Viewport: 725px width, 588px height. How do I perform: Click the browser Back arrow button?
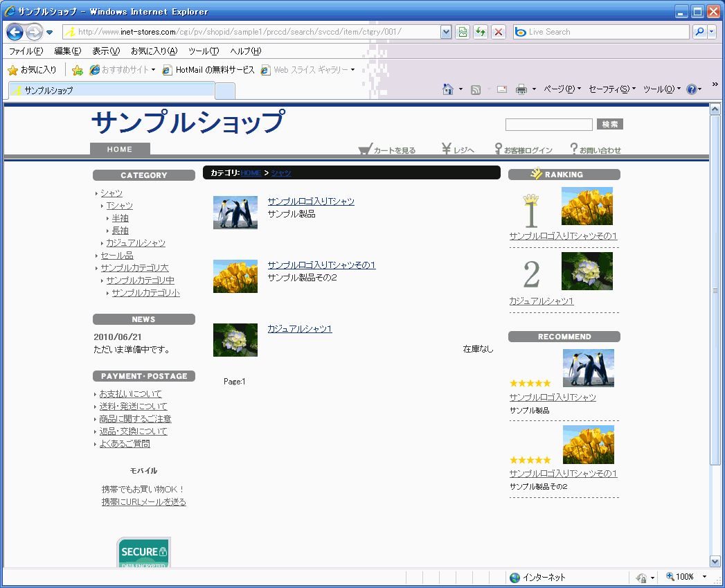point(15,32)
